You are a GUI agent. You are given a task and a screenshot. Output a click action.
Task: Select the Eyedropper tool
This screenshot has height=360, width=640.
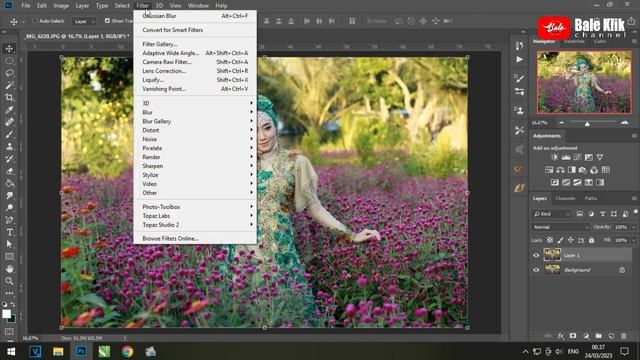pyautogui.click(x=9, y=110)
